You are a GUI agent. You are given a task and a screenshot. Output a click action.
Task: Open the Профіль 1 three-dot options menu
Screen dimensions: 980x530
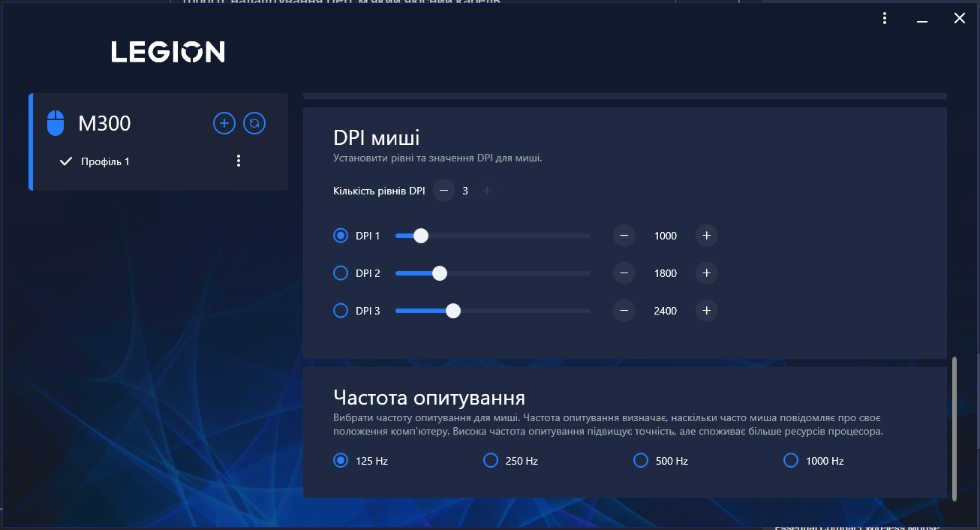239,161
